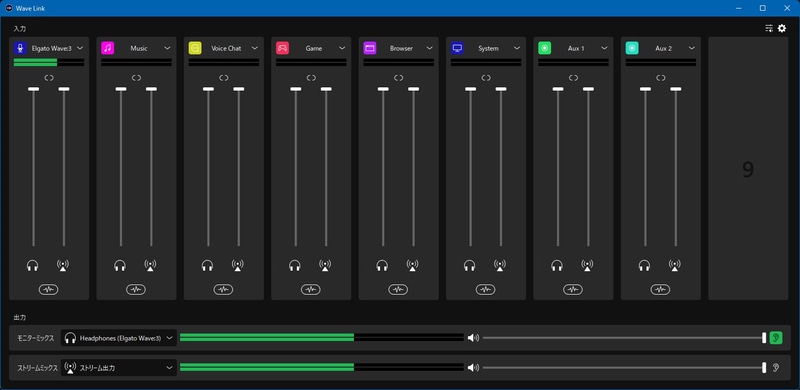Click the purple Browser channel icon
800x390 pixels.
pyautogui.click(x=370, y=48)
